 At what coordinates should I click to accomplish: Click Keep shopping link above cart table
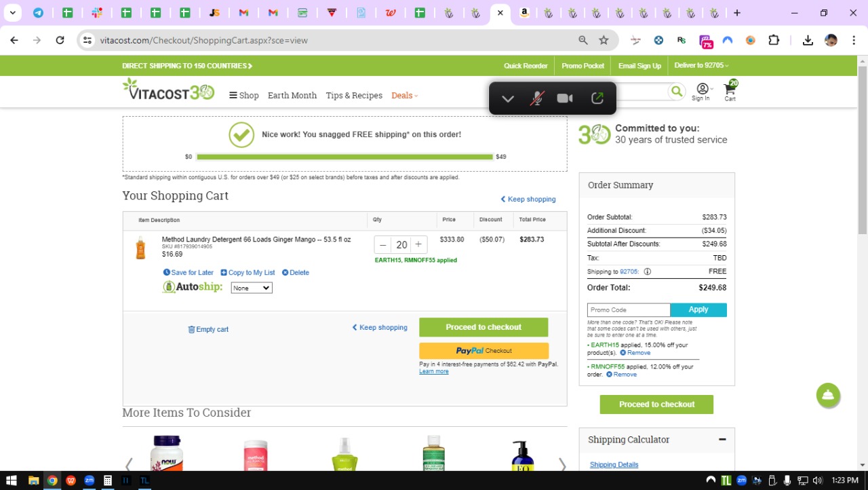(x=528, y=200)
